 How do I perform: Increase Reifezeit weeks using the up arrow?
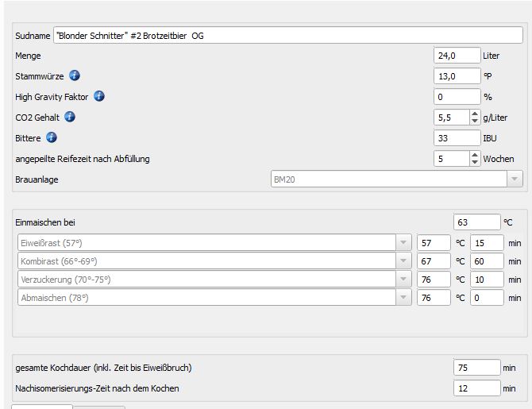pyautogui.click(x=475, y=155)
